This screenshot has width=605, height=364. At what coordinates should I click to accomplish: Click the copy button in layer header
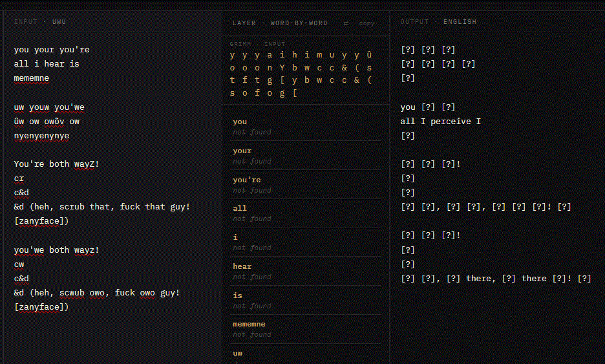pos(366,23)
